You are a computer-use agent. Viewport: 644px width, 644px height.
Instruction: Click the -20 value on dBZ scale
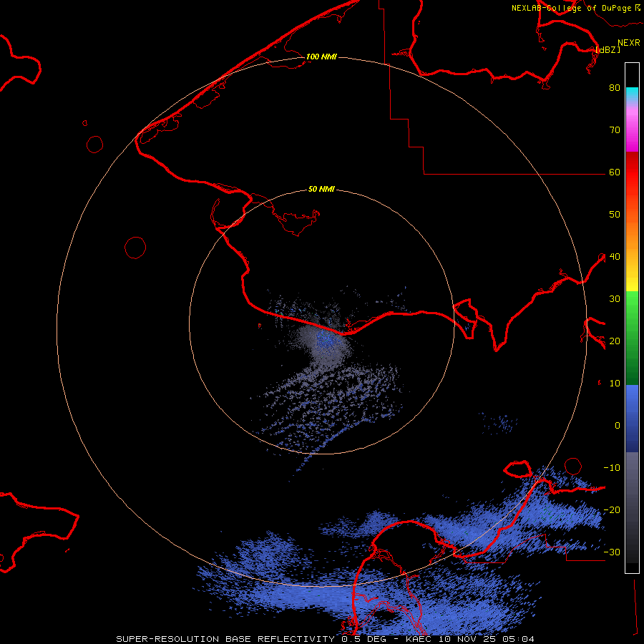[x=612, y=509]
